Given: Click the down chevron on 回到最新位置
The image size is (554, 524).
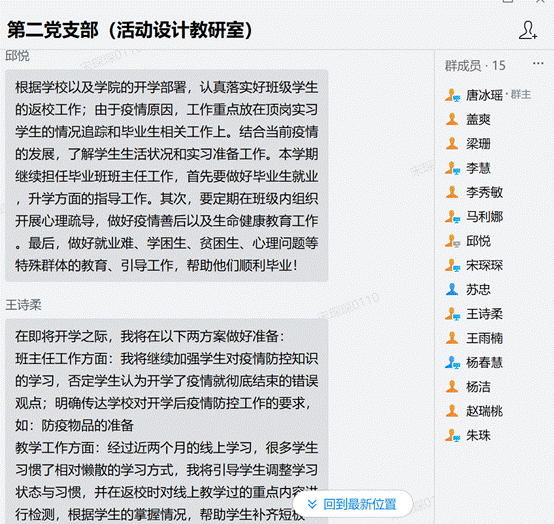Looking at the screenshot, I should pyautogui.click(x=312, y=504).
